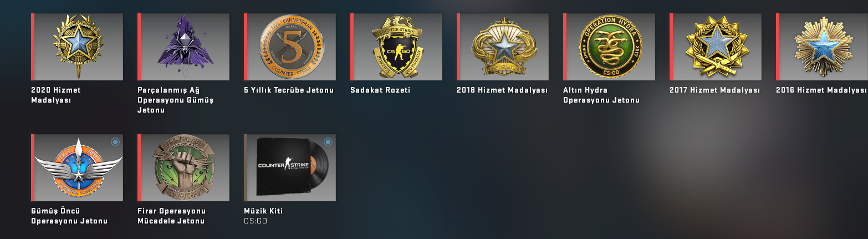
Task: Select the 5 Yıllık Tecrübe coin image
Action: click(x=290, y=47)
